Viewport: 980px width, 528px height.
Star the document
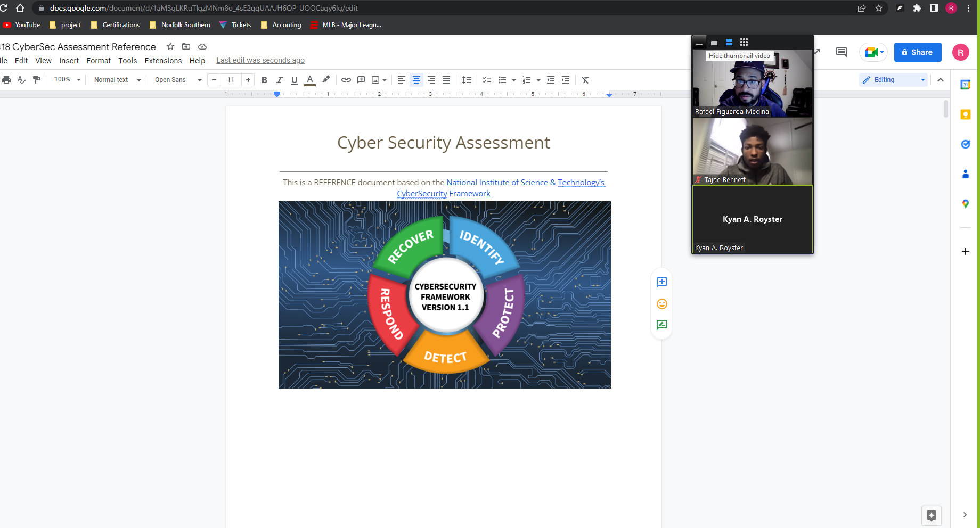170,46
